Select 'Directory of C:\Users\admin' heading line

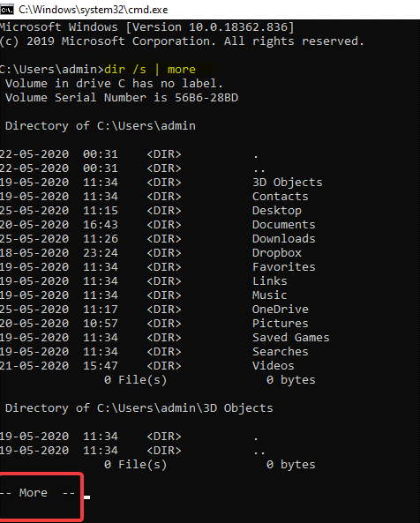pyautogui.click(x=101, y=126)
